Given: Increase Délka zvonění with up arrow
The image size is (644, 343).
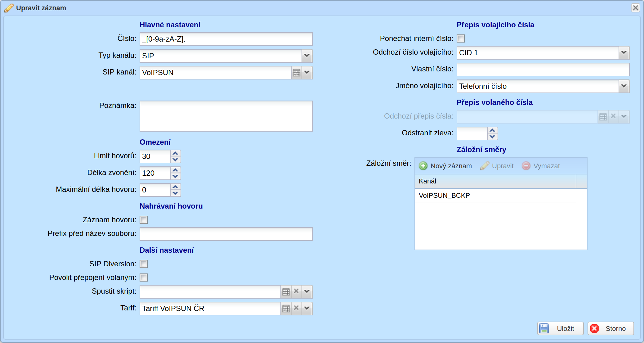Looking at the screenshot, I should (175, 170).
